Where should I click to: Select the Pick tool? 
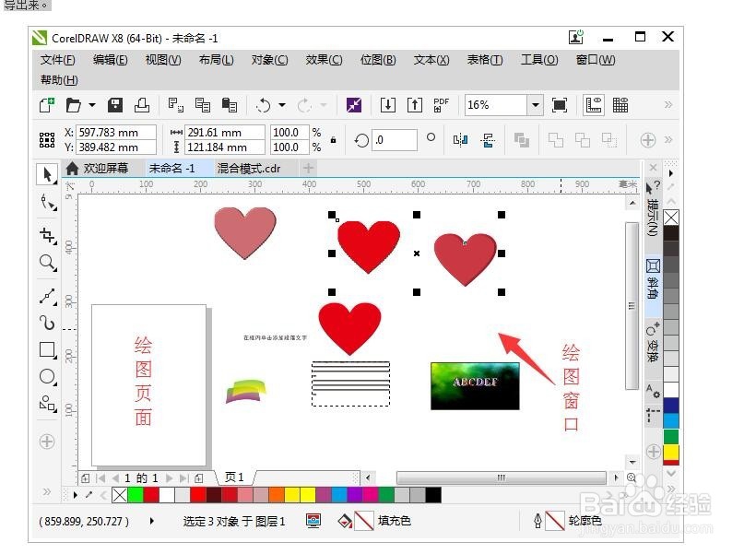(x=47, y=173)
